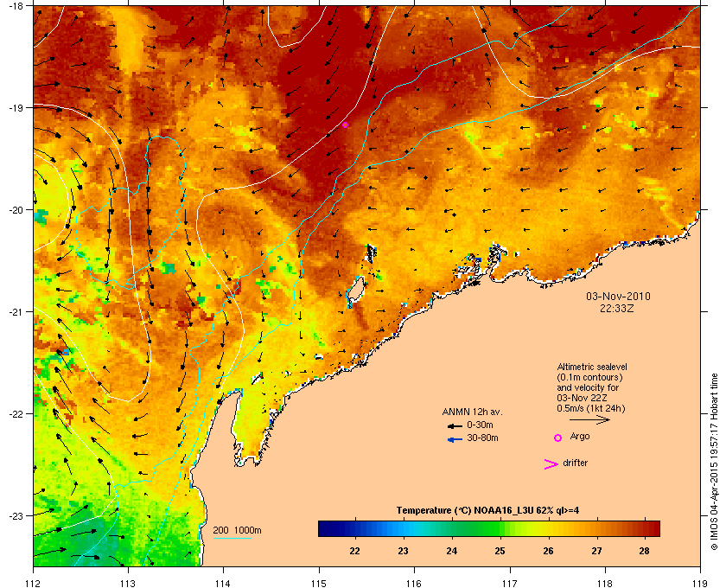Viewport: 726px width, 588px height.
Task: Click the 200 1000m contour label
Action: 237,531
